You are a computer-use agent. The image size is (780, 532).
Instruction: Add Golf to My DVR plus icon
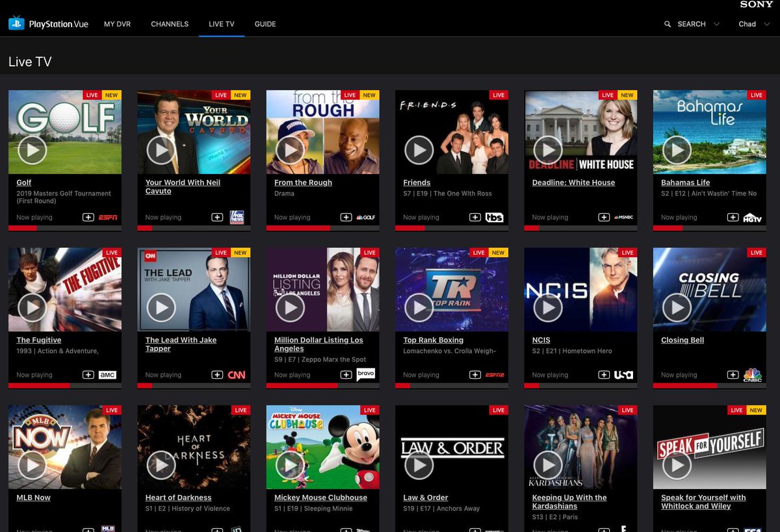[88, 217]
